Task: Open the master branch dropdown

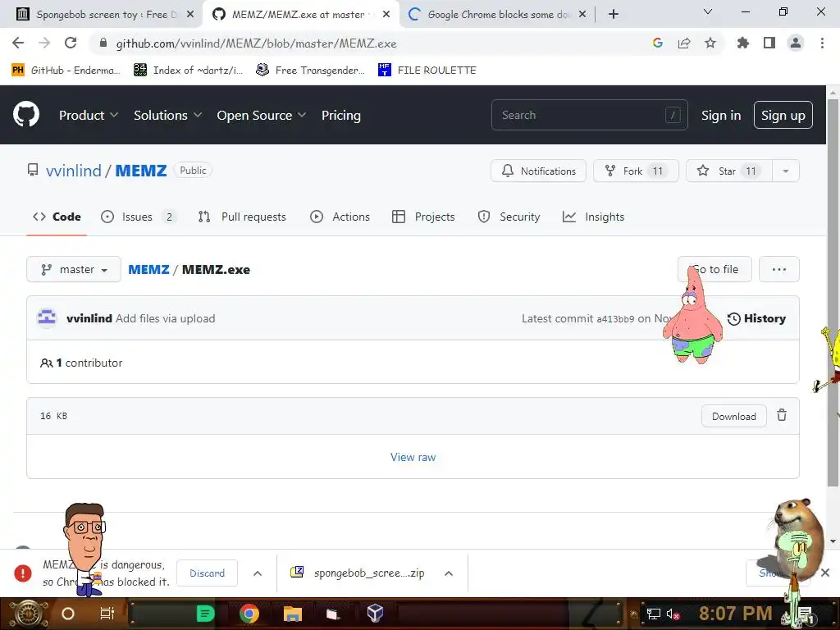Action: (74, 269)
